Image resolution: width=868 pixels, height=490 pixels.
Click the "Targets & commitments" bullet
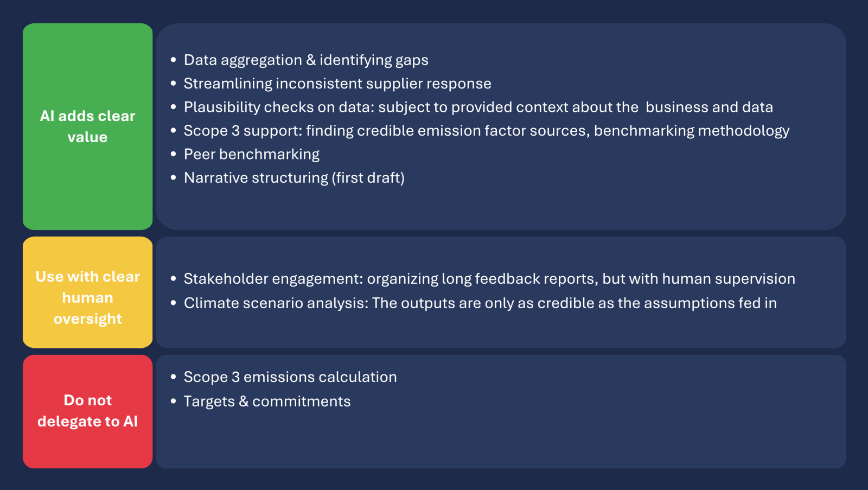[267, 402]
